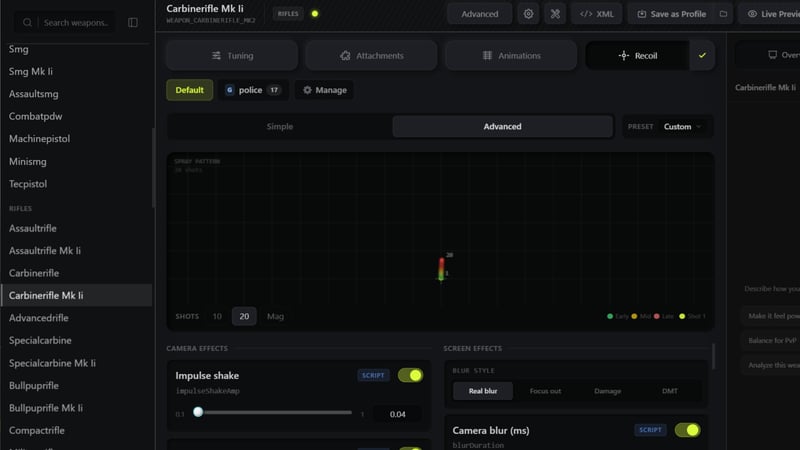Open XML code view
800x450 pixels.
tap(597, 14)
